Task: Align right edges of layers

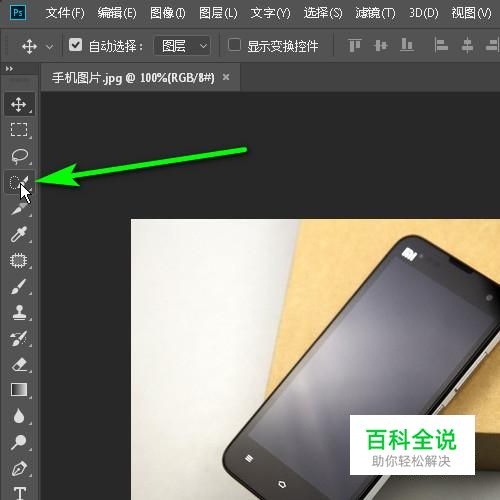Action: click(492, 45)
